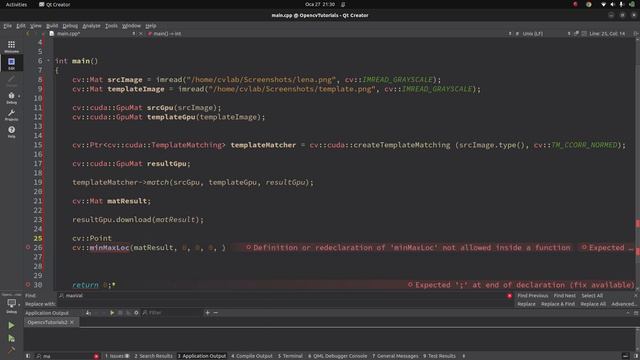
Task: Open the QML Debugger Console pane
Action: (337, 356)
